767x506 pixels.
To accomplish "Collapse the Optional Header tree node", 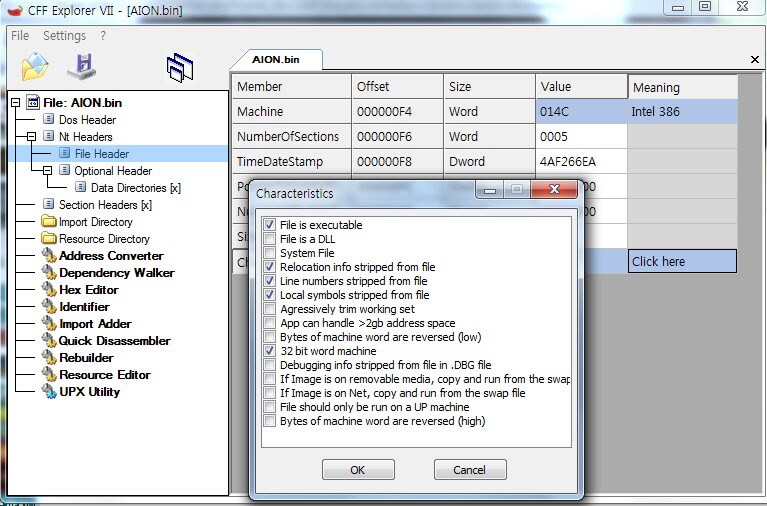I will [48, 171].
